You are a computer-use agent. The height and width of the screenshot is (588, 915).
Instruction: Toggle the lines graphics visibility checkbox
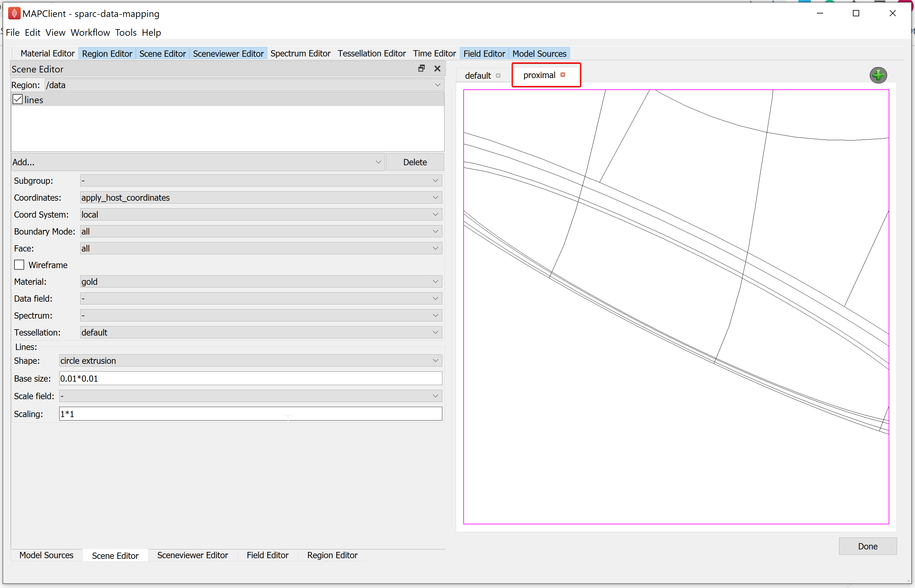[x=18, y=100]
